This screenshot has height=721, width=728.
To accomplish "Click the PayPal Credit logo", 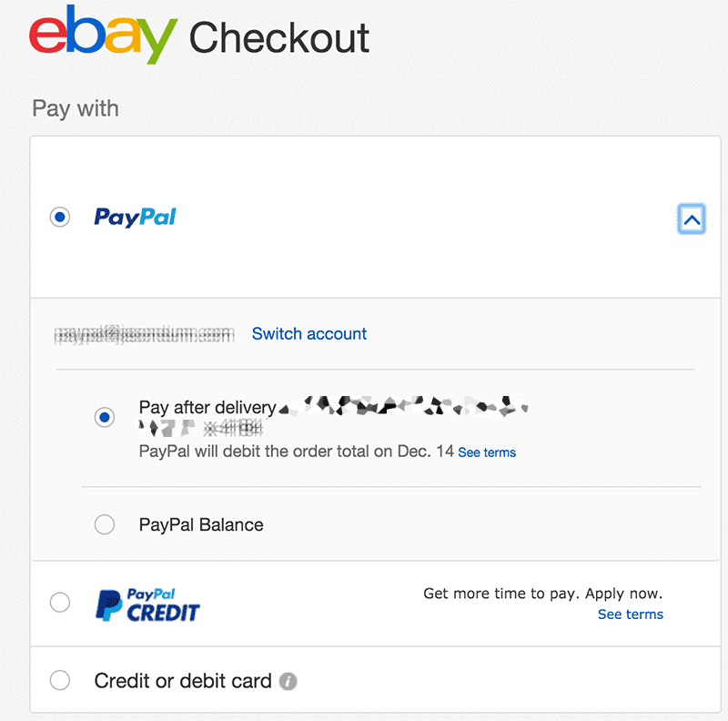I will click(x=147, y=604).
